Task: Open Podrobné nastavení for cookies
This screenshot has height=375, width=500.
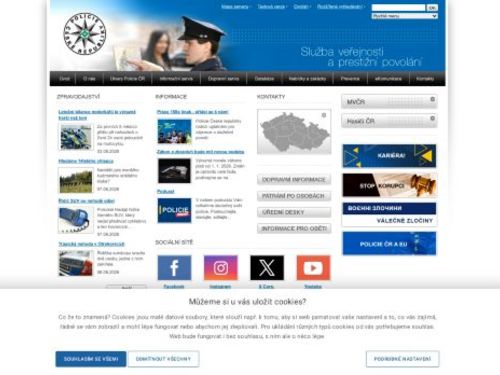Action: pos(402,359)
